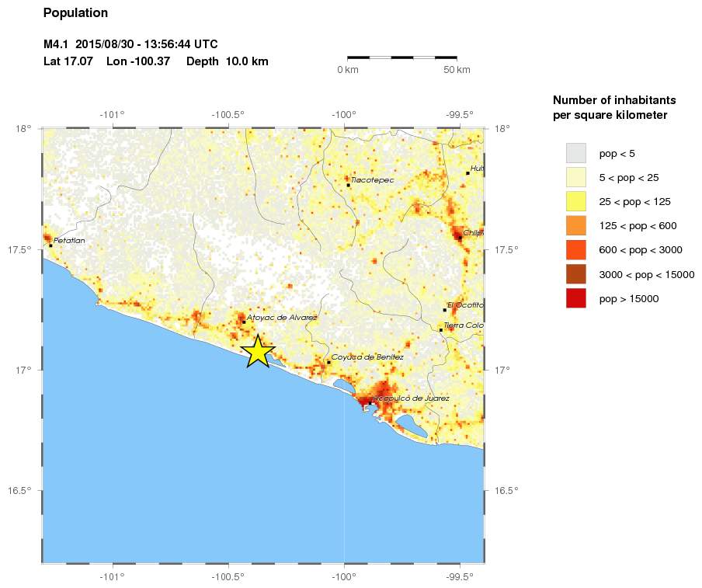702x588 pixels.
Task: Click the '16.5°' left latitude label
Action: (19, 490)
